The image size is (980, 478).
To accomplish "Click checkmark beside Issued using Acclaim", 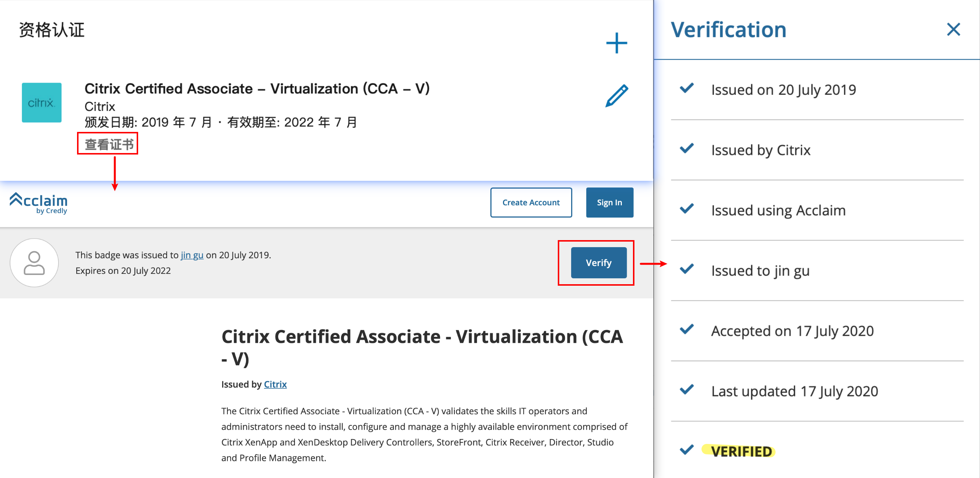I will tap(686, 209).
